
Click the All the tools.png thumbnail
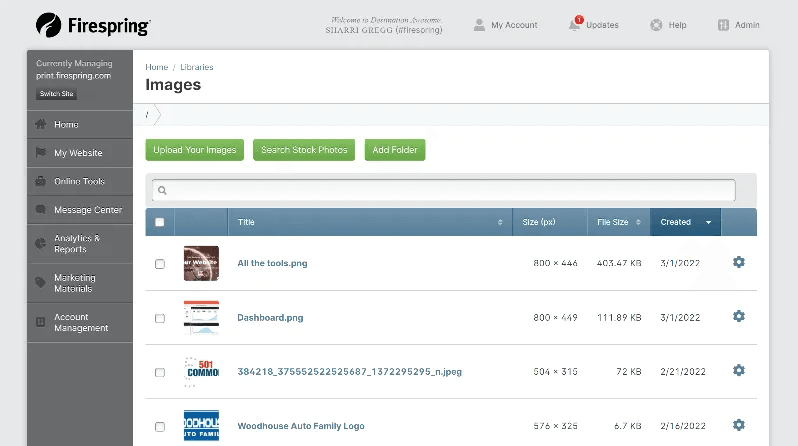[x=202, y=263]
